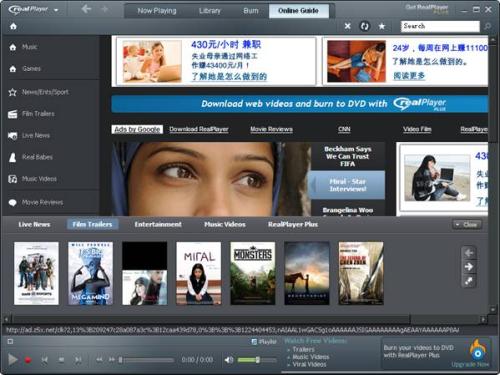Select the Online Guide tab
The height and width of the screenshot is (375, 500).
point(298,11)
